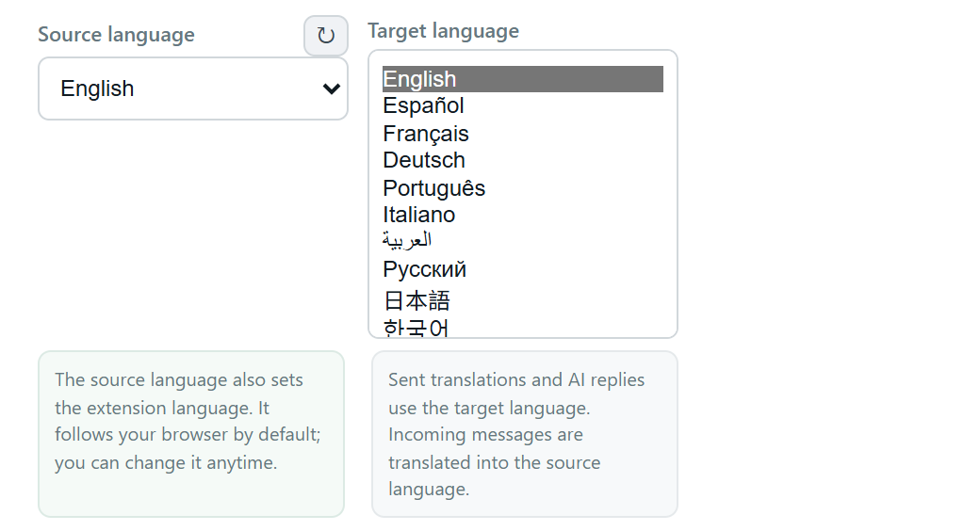Image resolution: width=980 pixels, height=531 pixels.
Task: Click the Target language label
Action: pyautogui.click(x=443, y=31)
